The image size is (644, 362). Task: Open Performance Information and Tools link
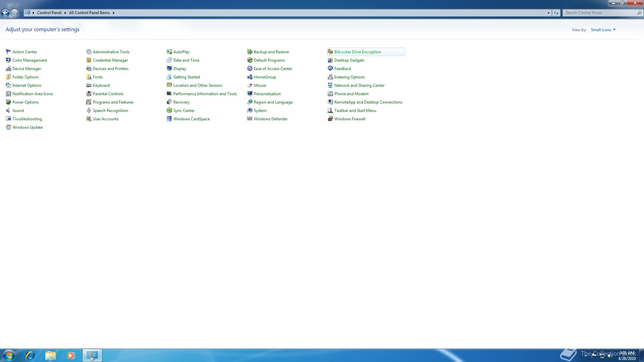(x=205, y=94)
